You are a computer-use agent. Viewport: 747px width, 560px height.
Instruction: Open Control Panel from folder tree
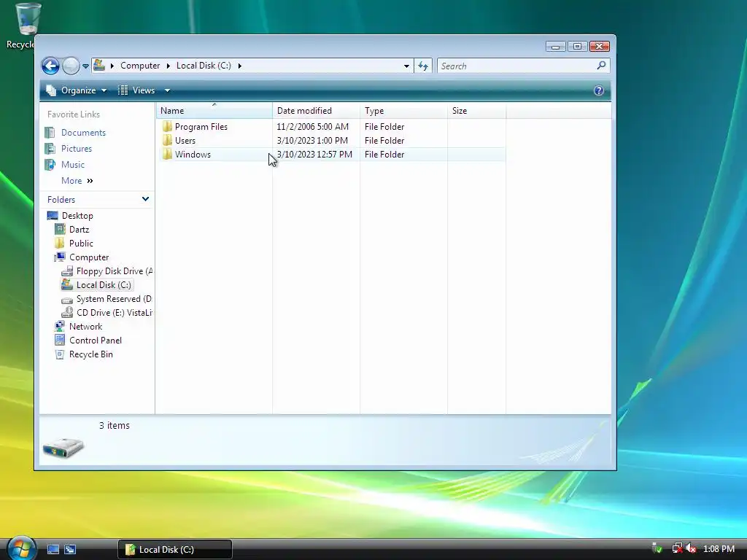[x=96, y=341]
